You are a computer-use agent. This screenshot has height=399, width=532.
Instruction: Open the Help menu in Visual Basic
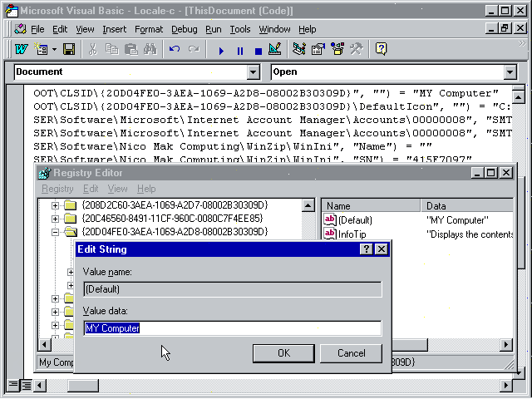(x=307, y=30)
